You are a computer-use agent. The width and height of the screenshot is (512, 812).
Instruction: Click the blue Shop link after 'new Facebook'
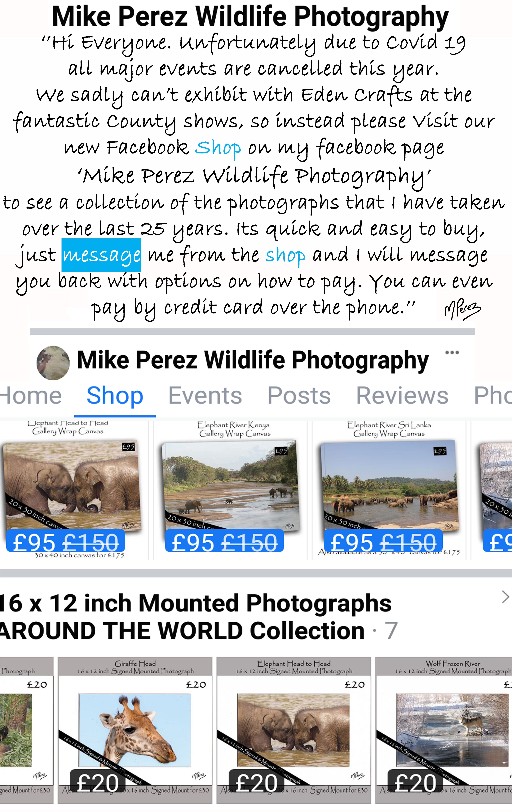click(x=218, y=148)
